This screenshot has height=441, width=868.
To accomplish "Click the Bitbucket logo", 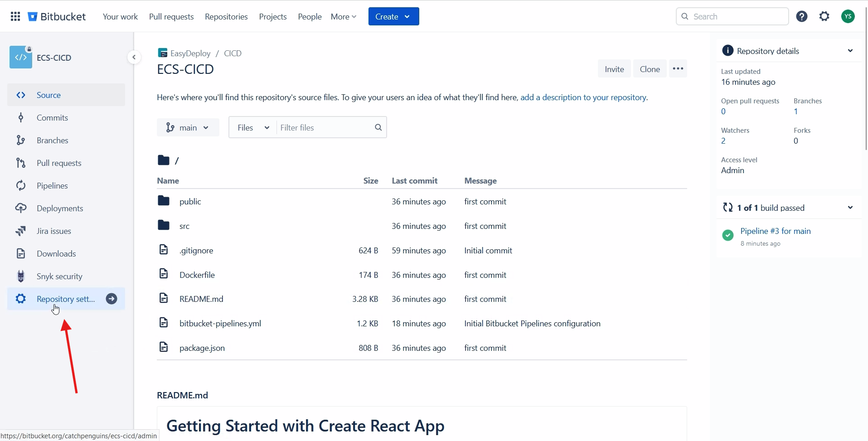I will point(57,17).
